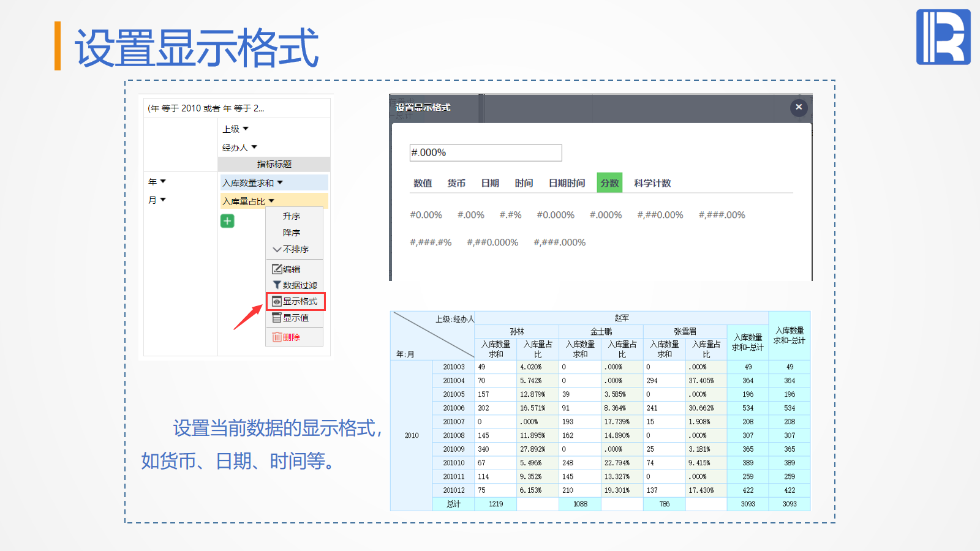Choose the #,###.000% format preset
This screenshot has width=980, height=551.
[x=559, y=242]
